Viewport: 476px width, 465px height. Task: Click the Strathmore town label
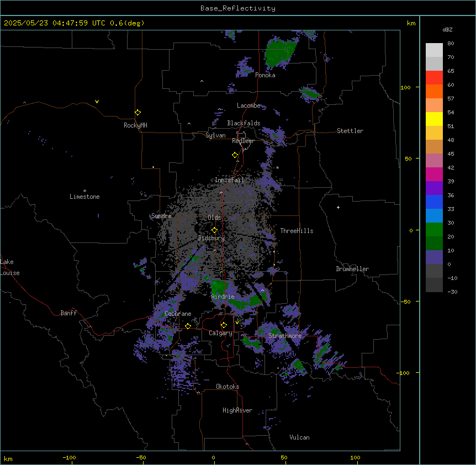point(285,336)
